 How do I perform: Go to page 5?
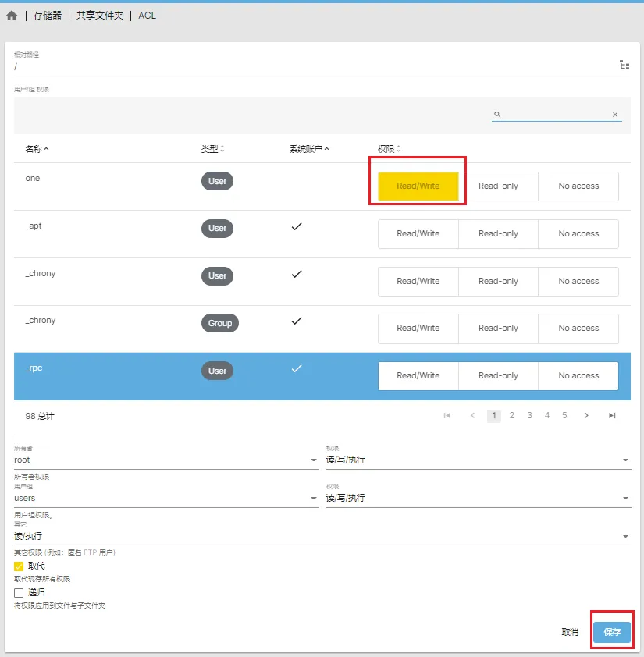pos(564,415)
